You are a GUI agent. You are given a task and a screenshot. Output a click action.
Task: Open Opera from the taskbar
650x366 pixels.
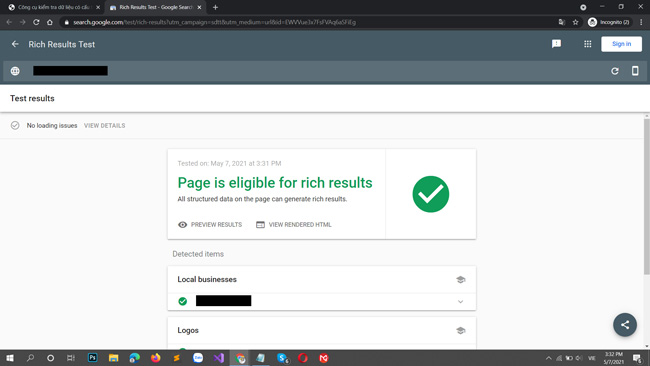point(303,358)
